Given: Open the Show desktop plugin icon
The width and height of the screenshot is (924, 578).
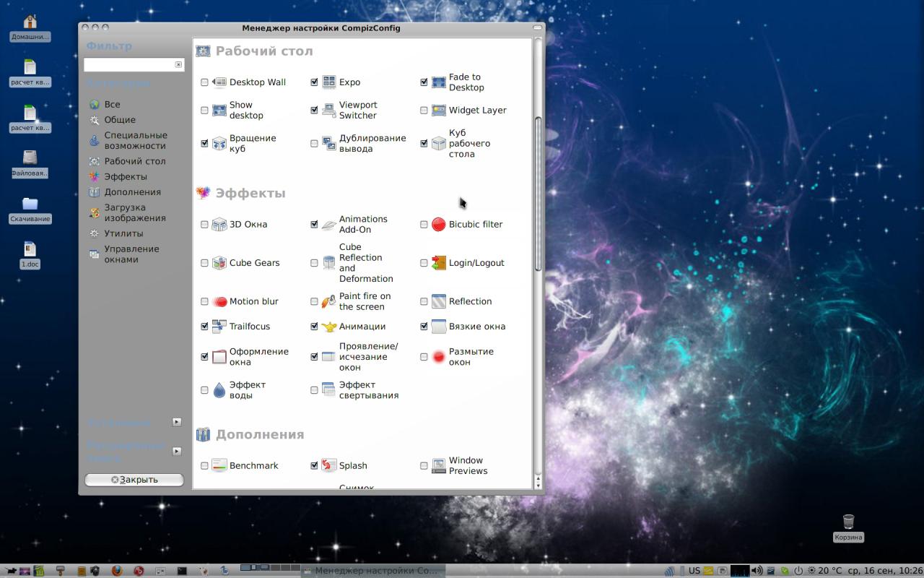Looking at the screenshot, I should click(219, 111).
